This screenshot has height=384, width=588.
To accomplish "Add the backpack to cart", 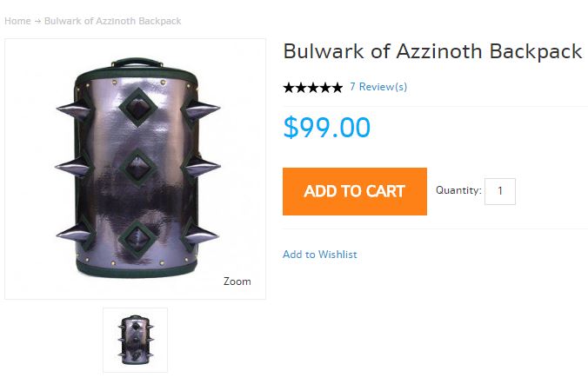I will click(355, 191).
